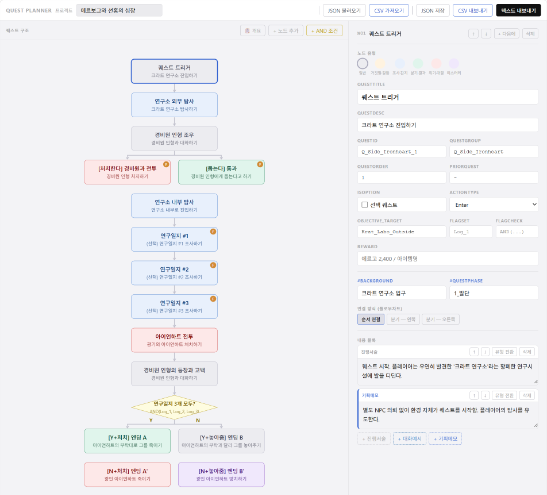Click the yellow + AND 조건 button
This screenshot has height=495, width=547.
coord(324,31)
